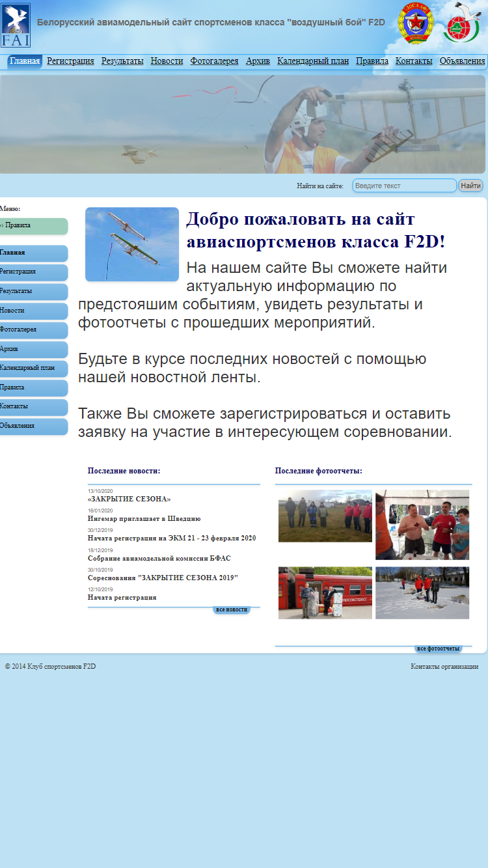This screenshot has height=868, width=488.
Task: Open Регистрация in top navigation bar
Action: pyautogui.click(x=70, y=61)
